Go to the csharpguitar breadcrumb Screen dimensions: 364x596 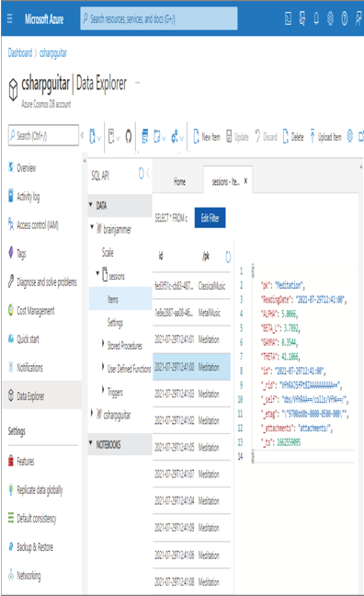(x=53, y=52)
